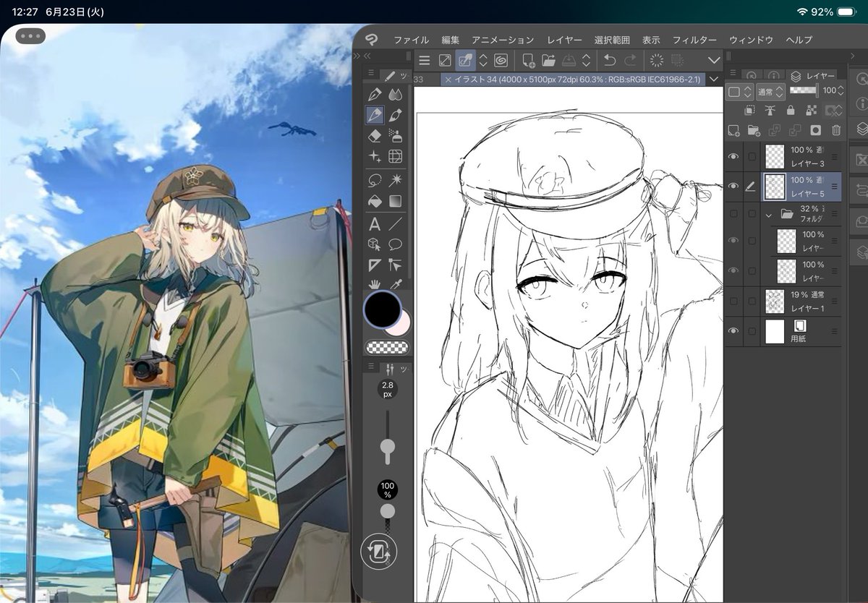The height and width of the screenshot is (603, 868).
Task: Select the Ruler triangle tool
Action: [375, 265]
